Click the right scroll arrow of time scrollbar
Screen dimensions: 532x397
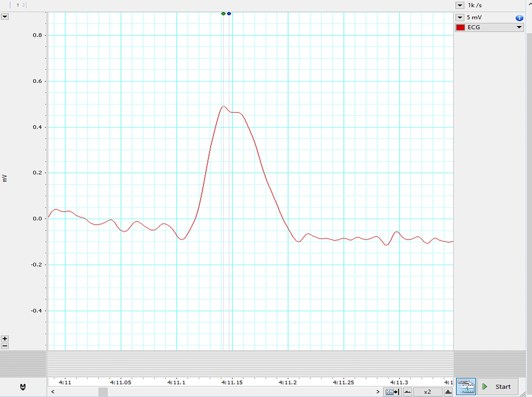pyautogui.click(x=378, y=391)
